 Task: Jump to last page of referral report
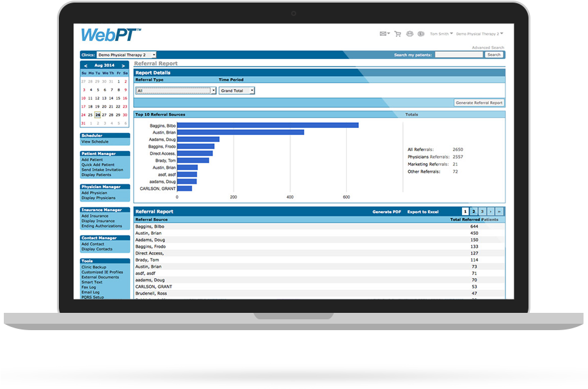coord(499,211)
